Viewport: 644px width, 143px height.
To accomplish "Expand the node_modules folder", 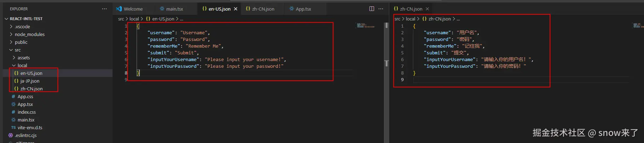I will [x=30, y=34].
